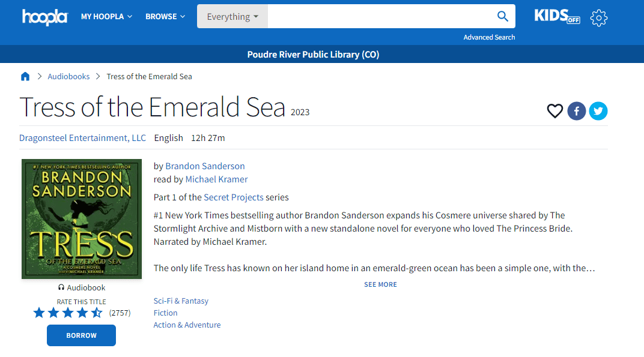Share title on Twitter

point(598,111)
